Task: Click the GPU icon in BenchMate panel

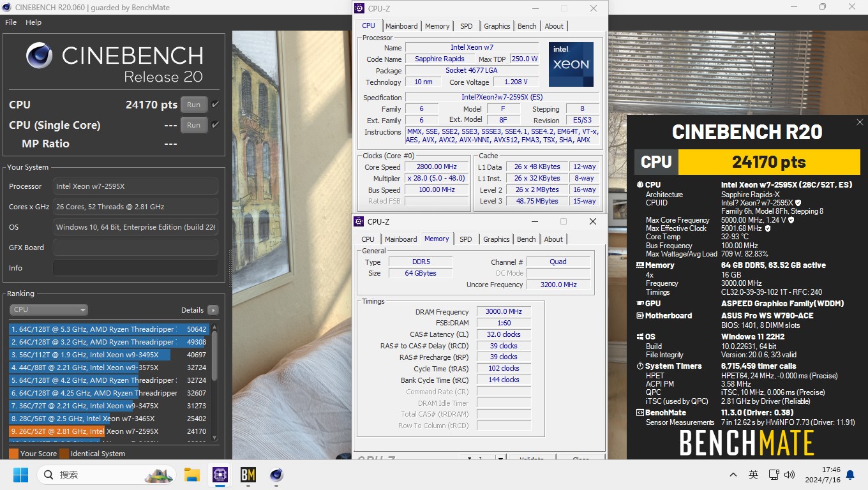Action: pyautogui.click(x=640, y=304)
